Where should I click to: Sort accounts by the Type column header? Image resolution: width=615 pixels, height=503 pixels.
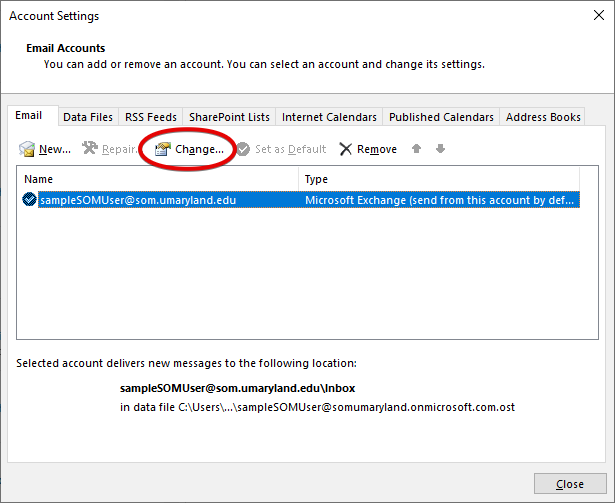click(440, 179)
